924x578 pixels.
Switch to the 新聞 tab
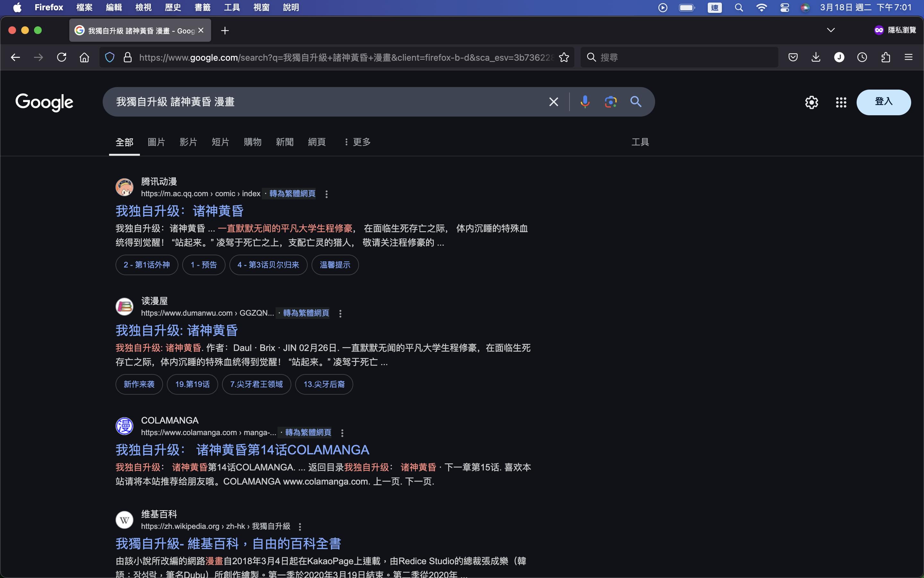(285, 142)
